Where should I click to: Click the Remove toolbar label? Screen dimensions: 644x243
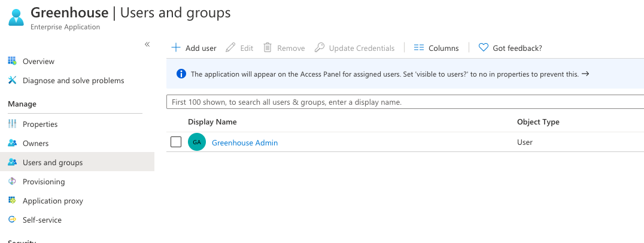(x=291, y=48)
